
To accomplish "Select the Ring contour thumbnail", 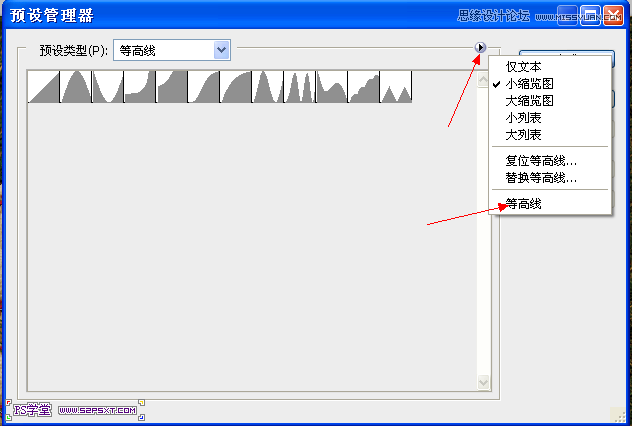I will coord(268,87).
